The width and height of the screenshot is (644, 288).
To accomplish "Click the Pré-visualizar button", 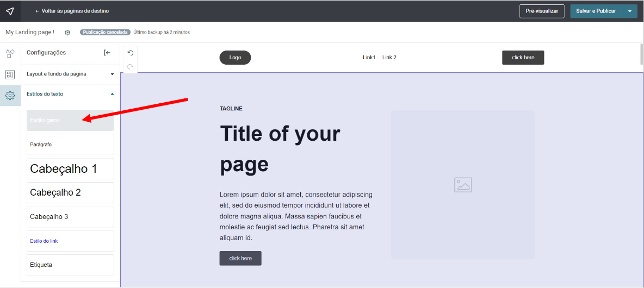I will (x=542, y=11).
